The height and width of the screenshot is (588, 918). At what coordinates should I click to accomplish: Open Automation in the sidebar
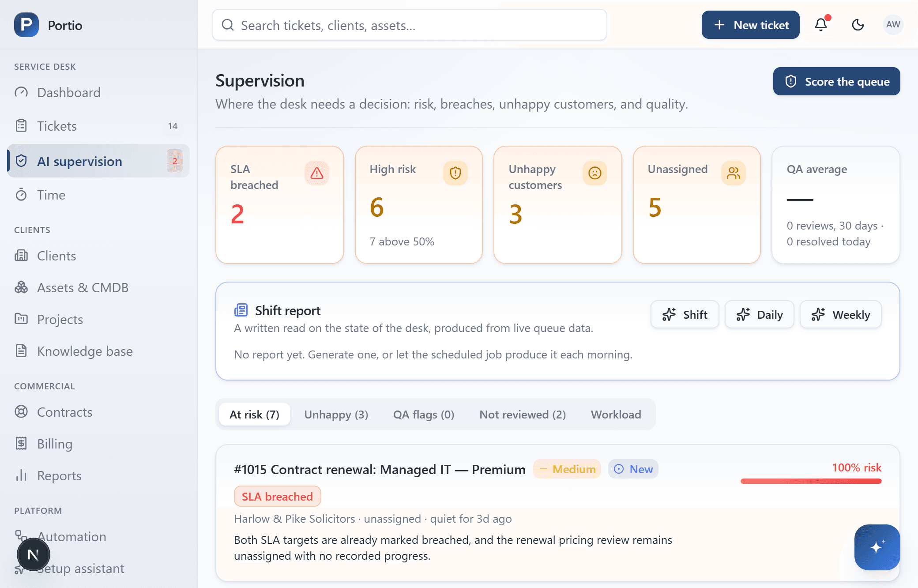pos(98,536)
